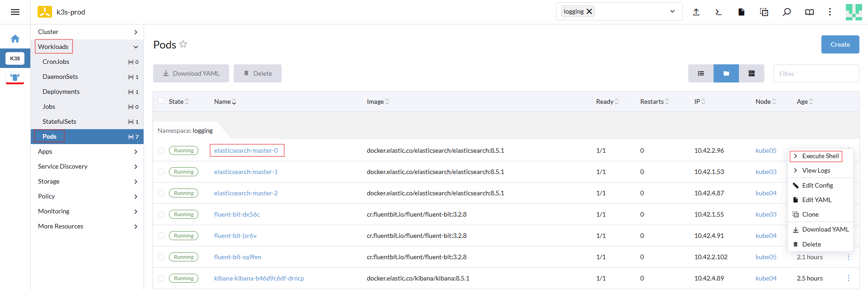Switch to the folder group-by-namespace view
868x290 pixels.
tap(726, 73)
